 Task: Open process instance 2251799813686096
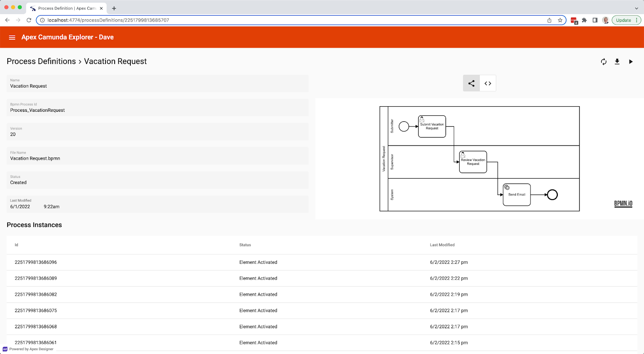pyautogui.click(x=36, y=262)
